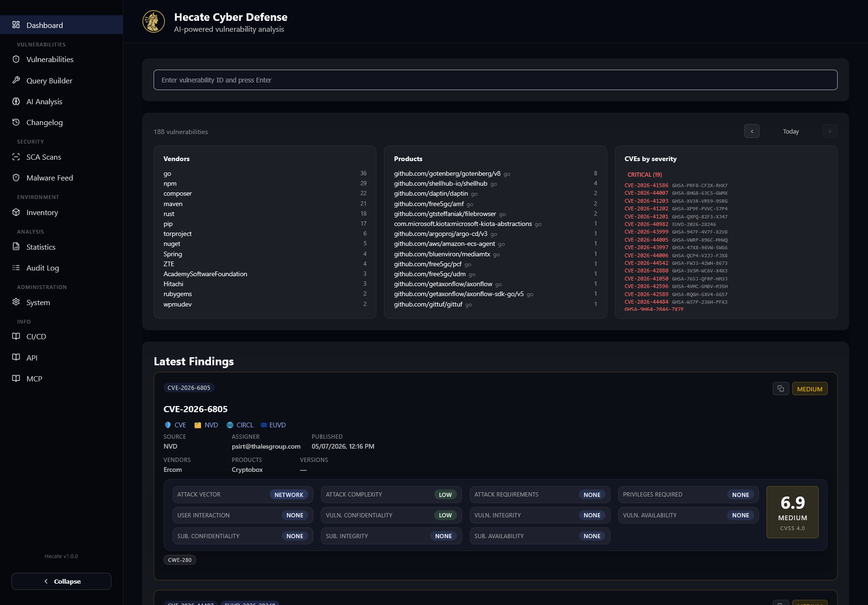Open the Vulnerabilities page
868x605 pixels.
62,59
